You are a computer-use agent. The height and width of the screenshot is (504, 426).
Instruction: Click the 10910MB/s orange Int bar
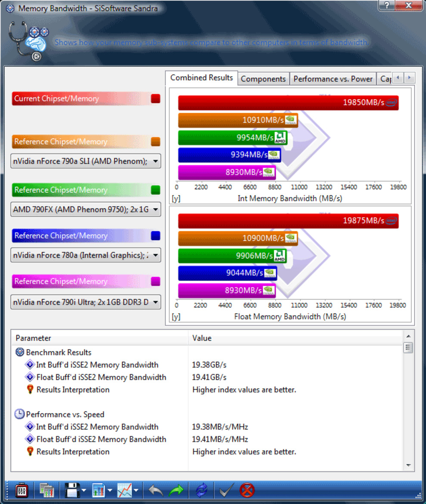click(238, 120)
